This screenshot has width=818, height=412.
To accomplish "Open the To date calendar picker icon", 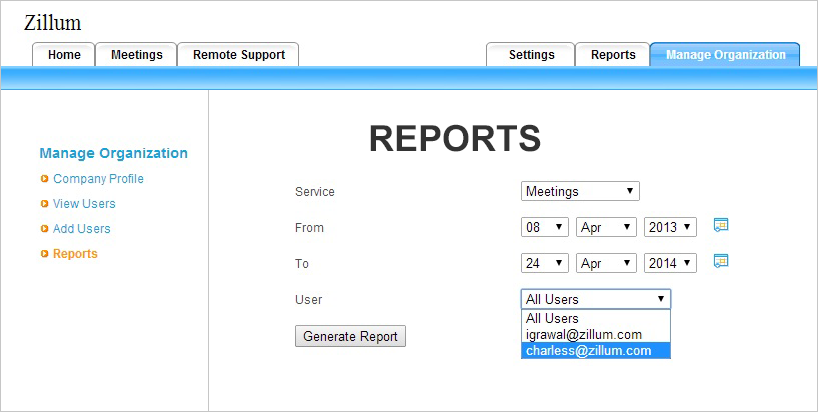I will (x=720, y=261).
